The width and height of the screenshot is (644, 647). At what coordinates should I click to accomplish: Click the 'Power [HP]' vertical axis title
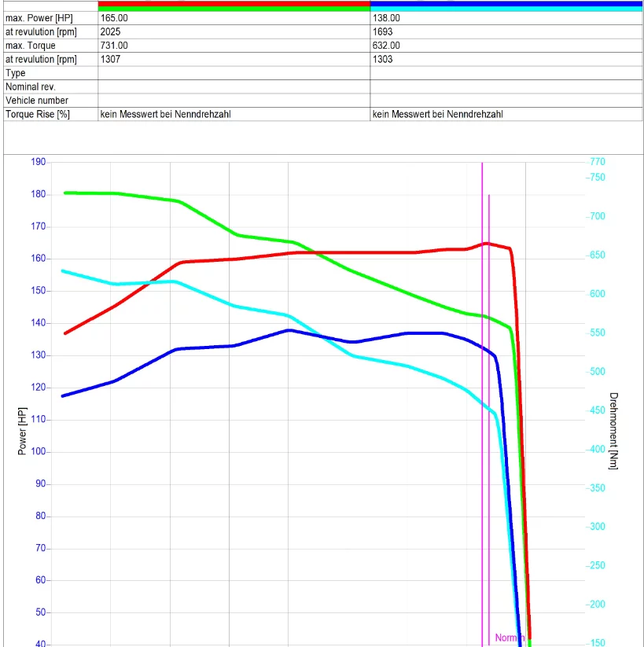(22, 432)
